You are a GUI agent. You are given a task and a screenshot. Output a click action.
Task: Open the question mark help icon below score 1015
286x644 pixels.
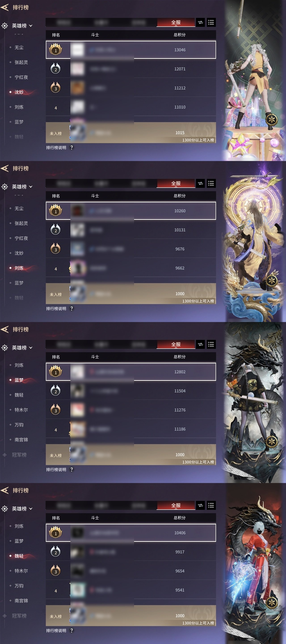tap(72, 148)
